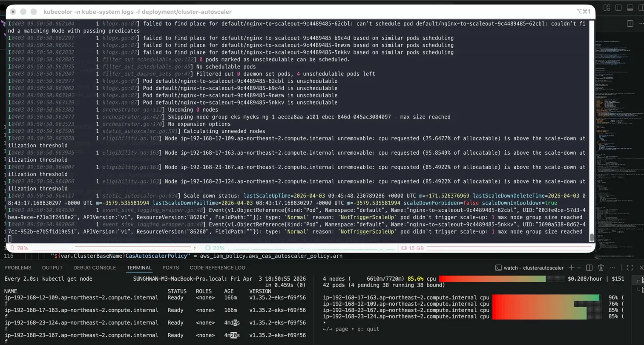Image resolution: width=644 pixels, height=345 pixels.
Task: Click the terminal window scrollbar thumb
Action: point(591,237)
